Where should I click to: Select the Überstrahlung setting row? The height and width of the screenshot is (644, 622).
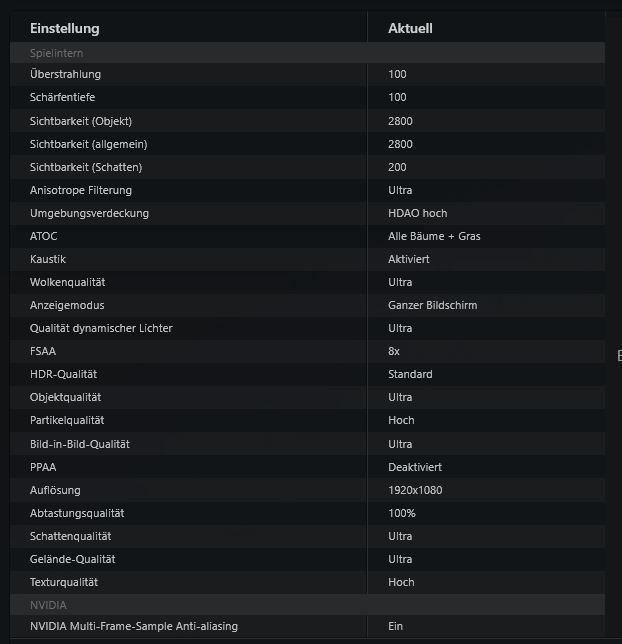307,74
